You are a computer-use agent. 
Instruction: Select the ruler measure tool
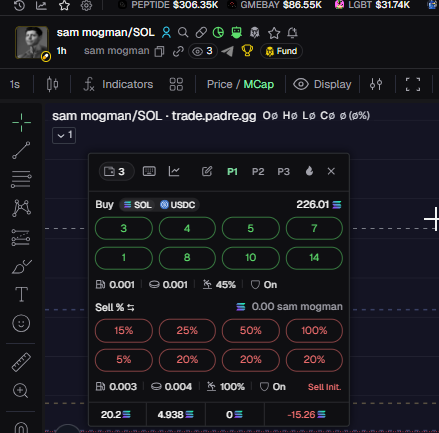pos(21,362)
